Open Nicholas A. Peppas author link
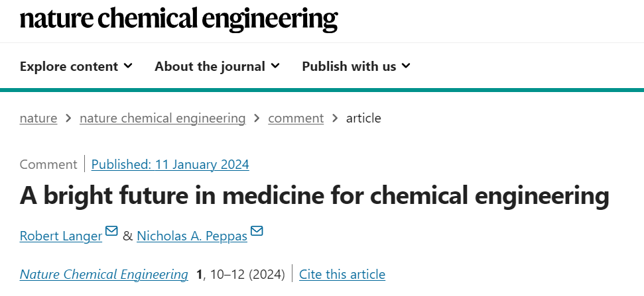Viewport: 644px width, 296px height. coord(192,236)
